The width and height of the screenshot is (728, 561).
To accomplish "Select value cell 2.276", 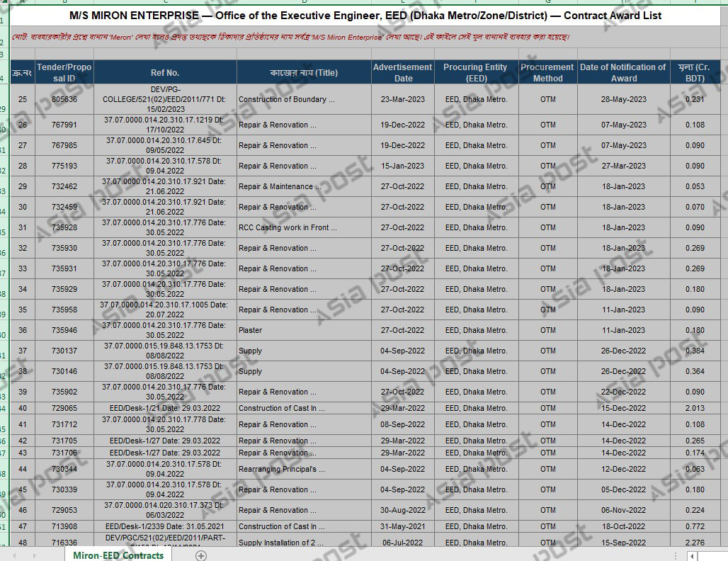I will (x=695, y=541).
